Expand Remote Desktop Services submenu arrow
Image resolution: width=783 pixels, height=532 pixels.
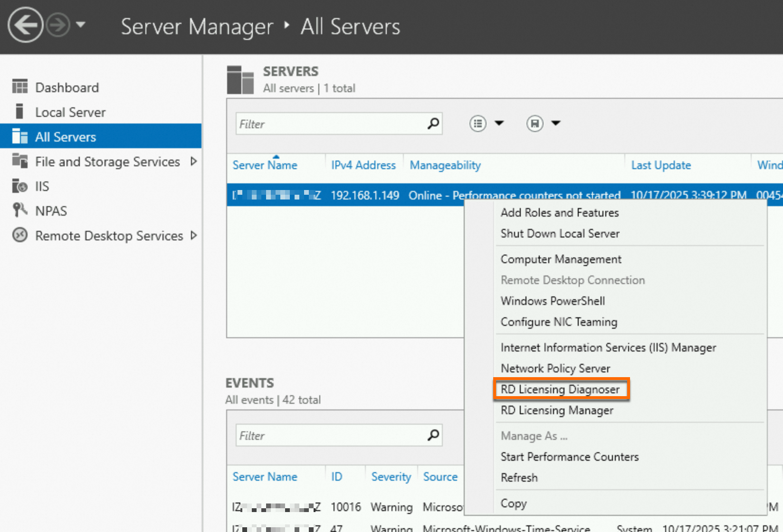(x=193, y=235)
